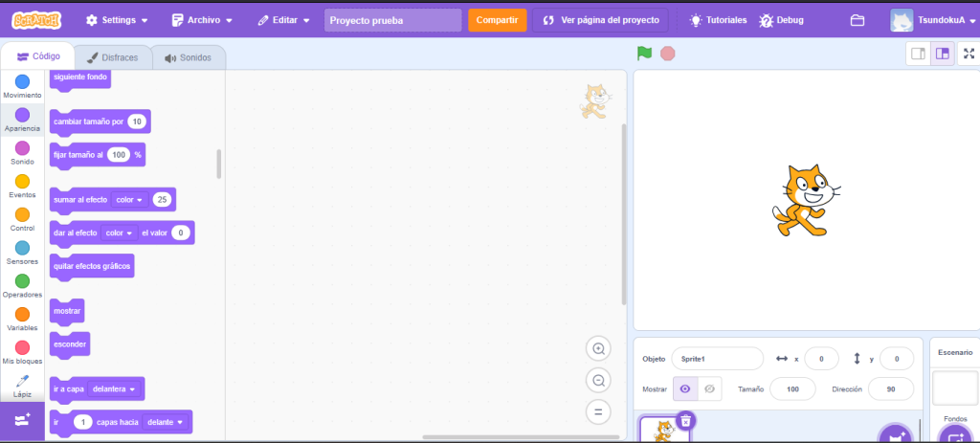Stop the project with red stop icon
Image resolution: width=980 pixels, height=443 pixels.
coord(667,54)
